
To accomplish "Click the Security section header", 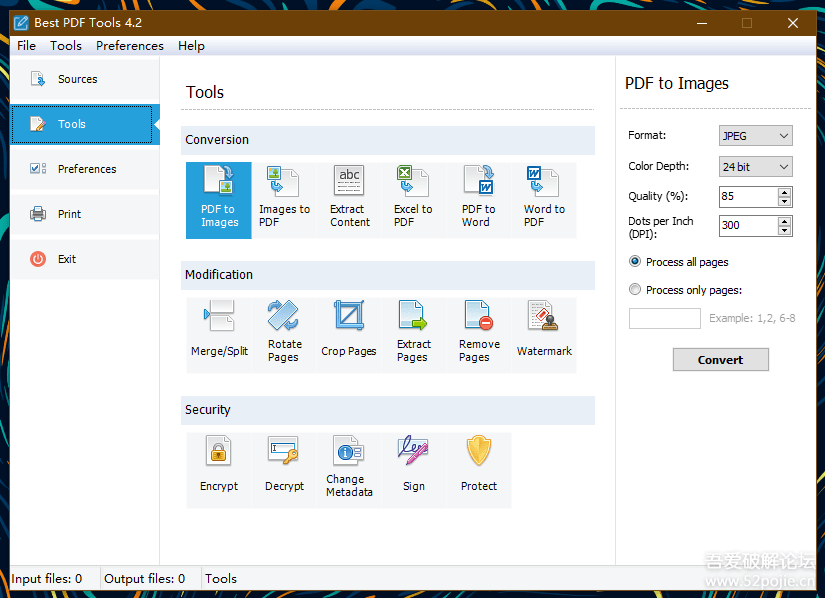I will [x=388, y=410].
